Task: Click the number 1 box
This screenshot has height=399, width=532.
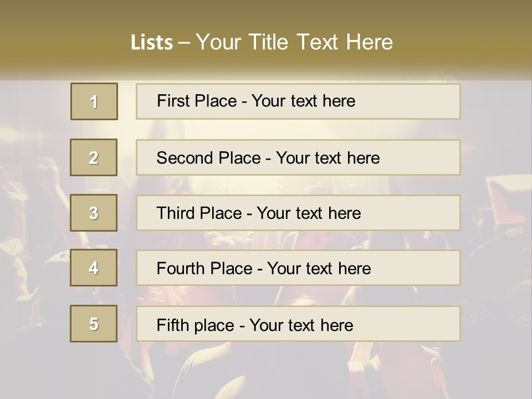Action: [x=94, y=101]
